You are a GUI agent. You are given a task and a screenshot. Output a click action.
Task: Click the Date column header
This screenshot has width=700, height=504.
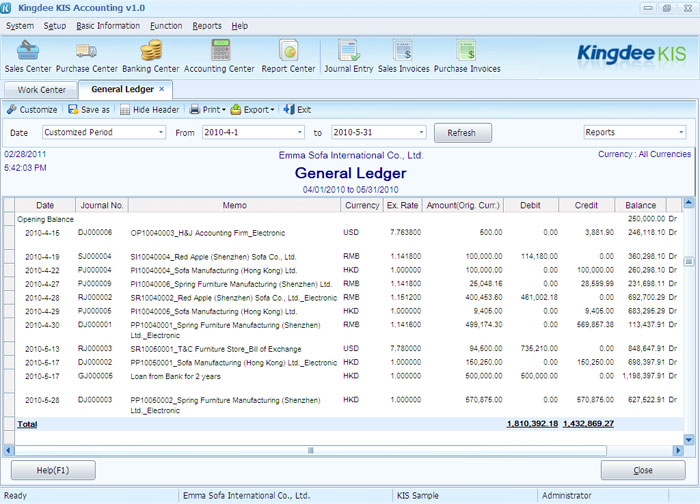point(45,205)
